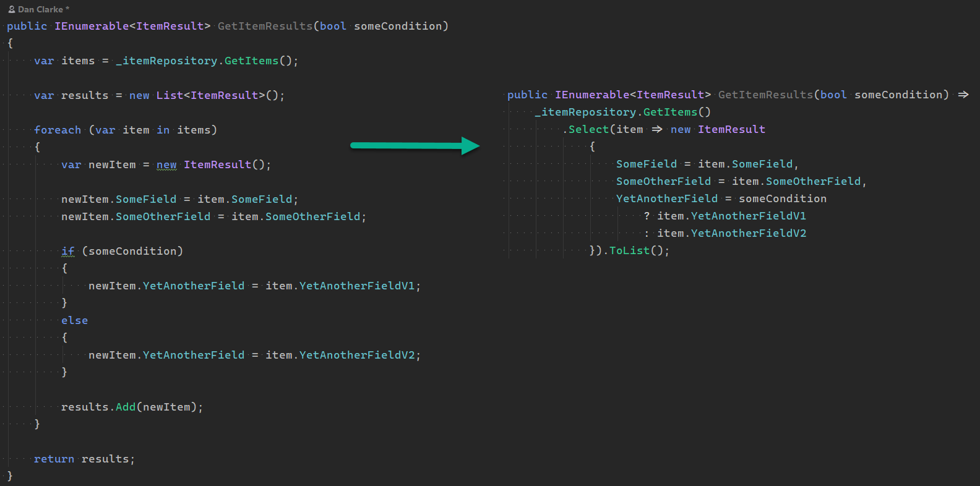Click the else keyword
Image resolution: width=980 pixels, height=486 pixels.
click(x=74, y=320)
